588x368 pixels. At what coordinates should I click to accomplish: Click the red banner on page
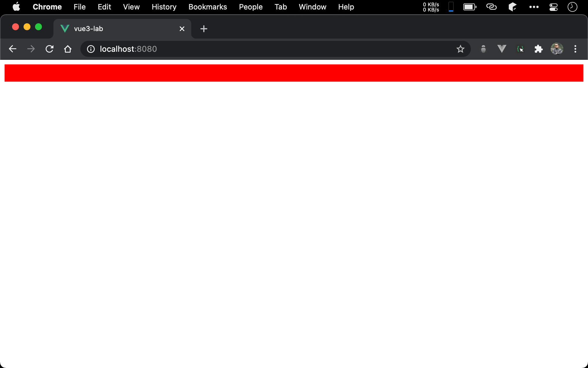[x=294, y=73]
